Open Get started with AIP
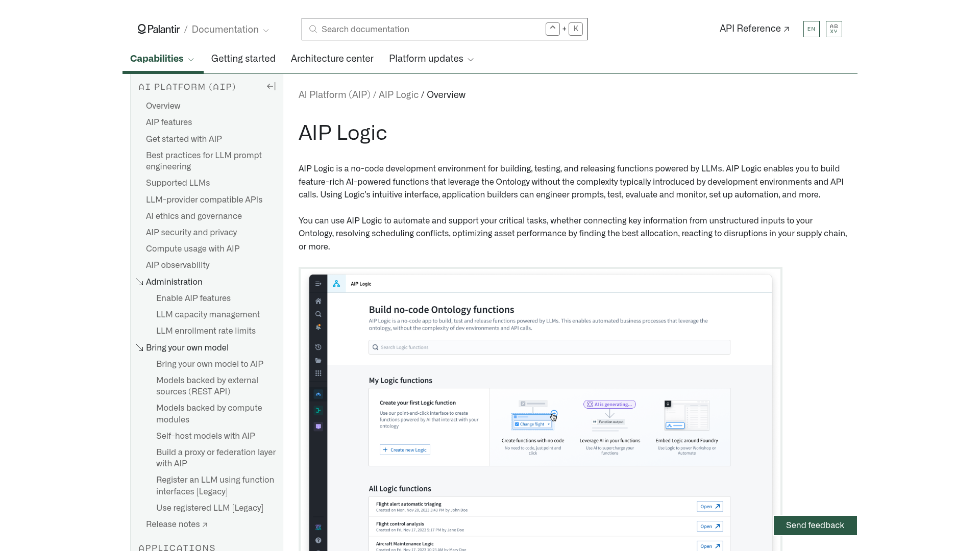 point(184,139)
